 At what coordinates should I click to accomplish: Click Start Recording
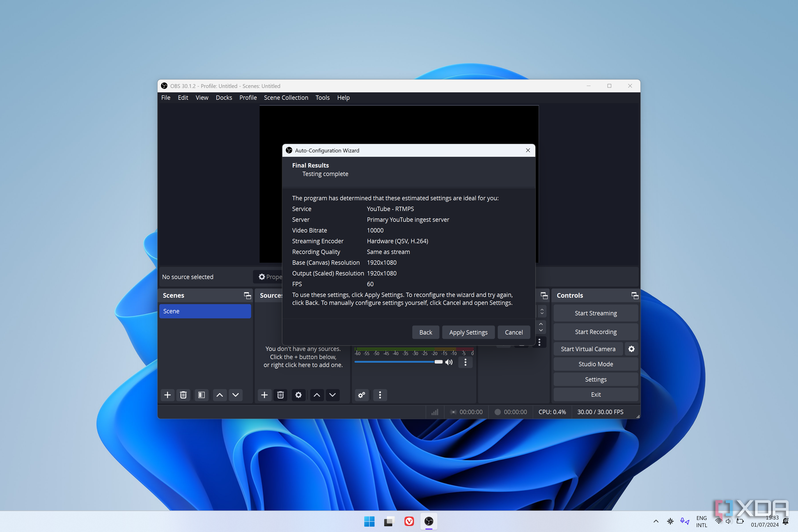pyautogui.click(x=596, y=332)
